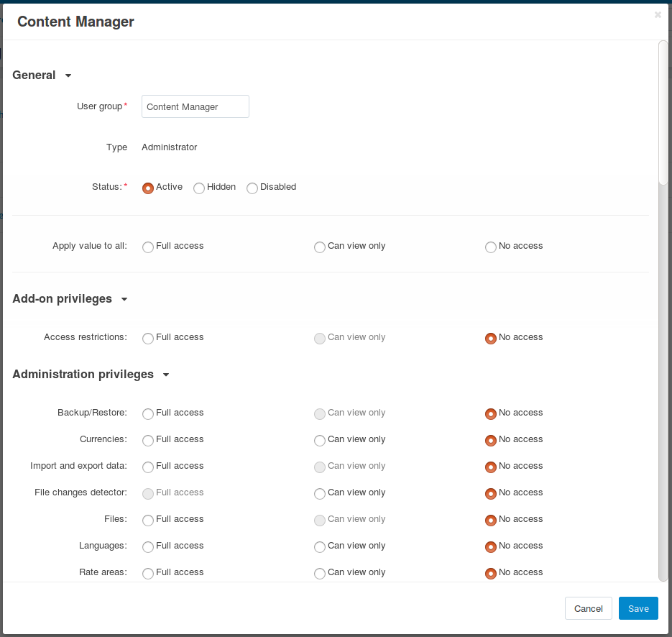Image resolution: width=672 pixels, height=637 pixels.
Task: Close the Content Manager dialog with X
Action: pyautogui.click(x=658, y=15)
